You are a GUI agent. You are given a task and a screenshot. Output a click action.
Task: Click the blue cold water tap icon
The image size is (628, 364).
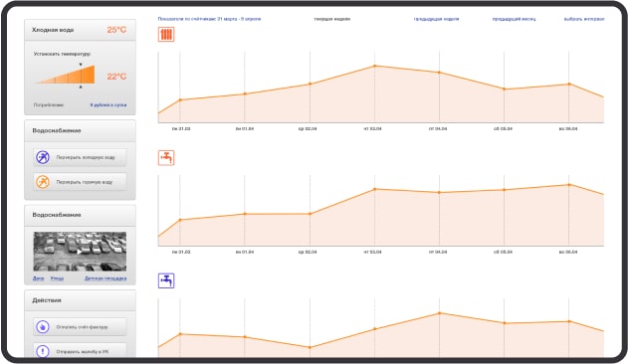(x=166, y=280)
